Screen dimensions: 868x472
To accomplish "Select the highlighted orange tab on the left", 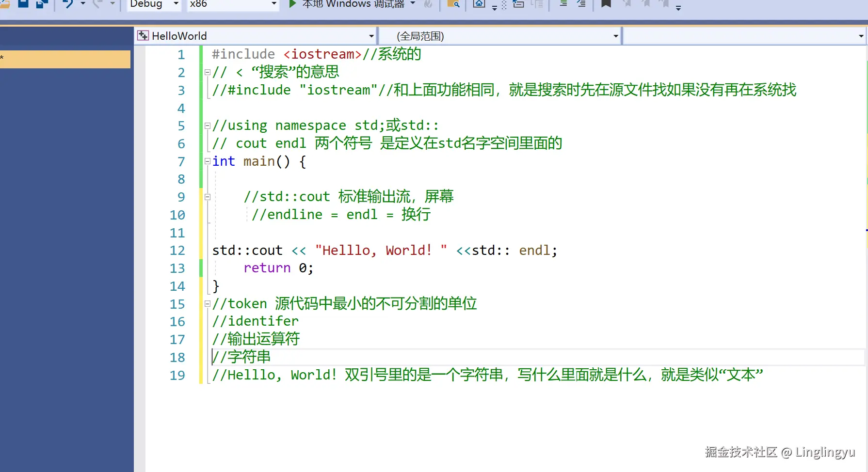I will click(x=65, y=59).
